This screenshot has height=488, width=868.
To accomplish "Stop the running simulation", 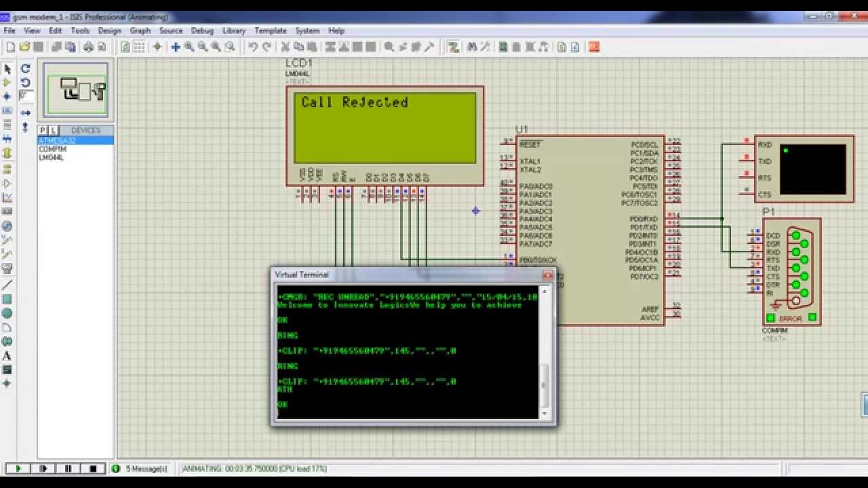I will coord(93,468).
